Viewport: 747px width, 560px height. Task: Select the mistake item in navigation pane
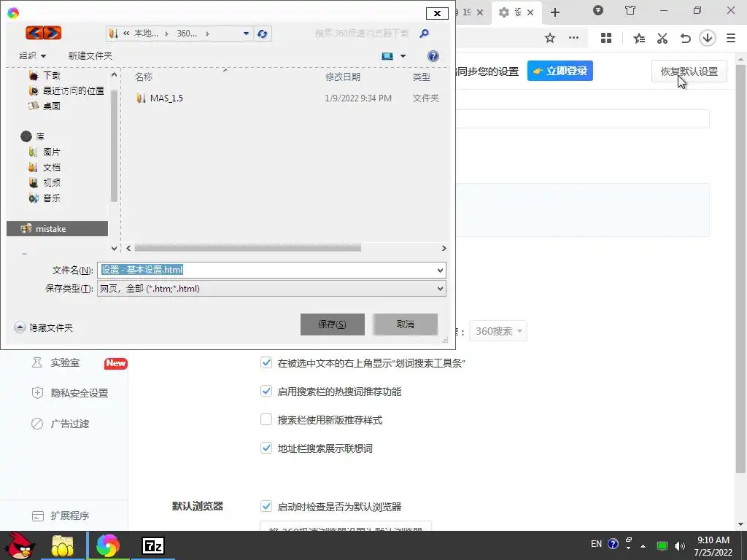[57, 228]
